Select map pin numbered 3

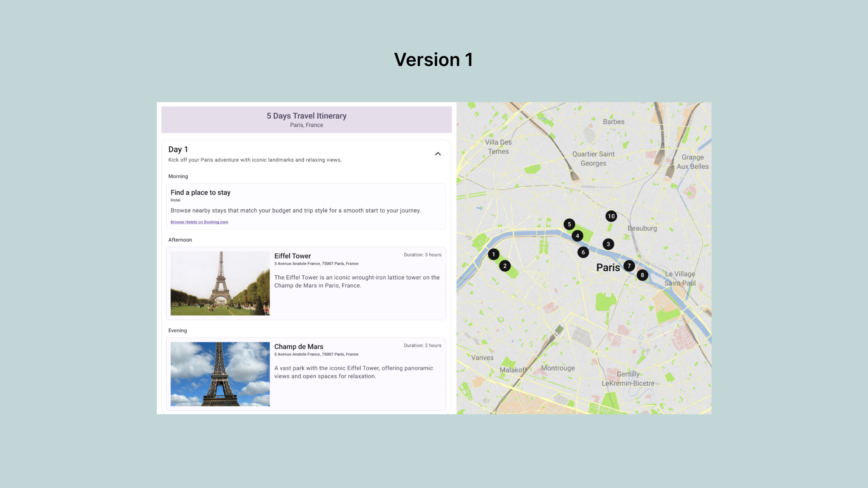tap(608, 244)
